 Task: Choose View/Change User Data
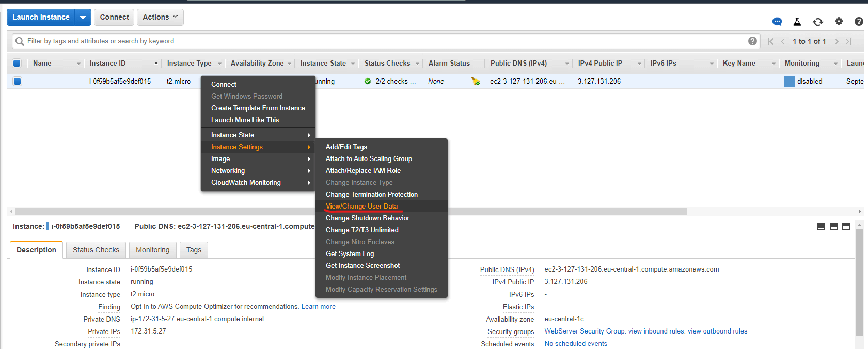[x=382, y=206]
